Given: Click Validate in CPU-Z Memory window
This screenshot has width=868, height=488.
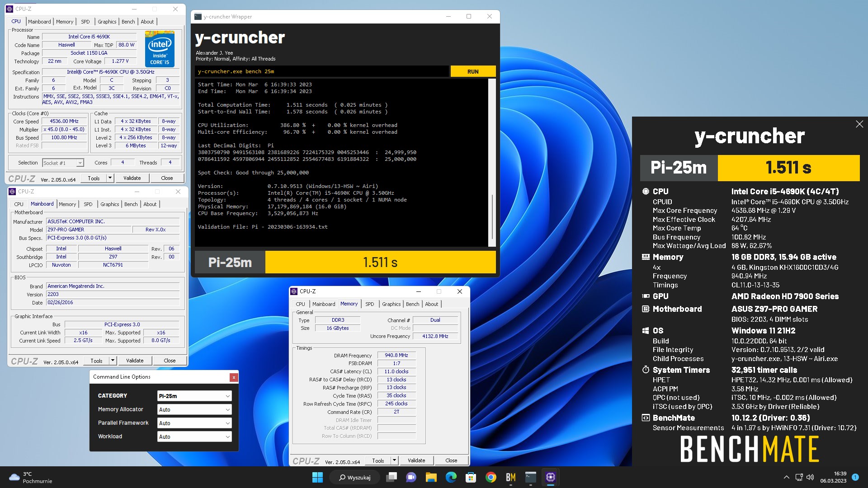Looking at the screenshot, I should 416,460.
